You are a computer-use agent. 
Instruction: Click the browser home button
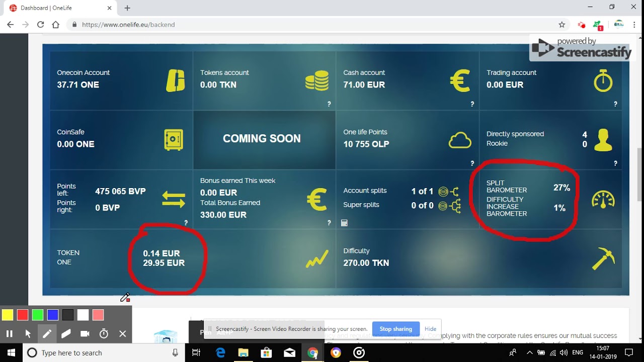click(x=56, y=25)
